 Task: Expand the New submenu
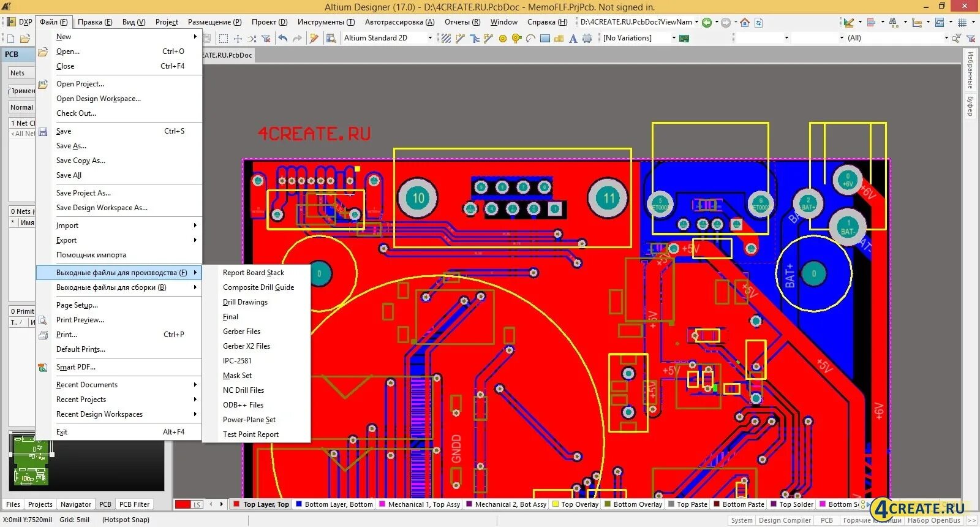click(x=119, y=37)
